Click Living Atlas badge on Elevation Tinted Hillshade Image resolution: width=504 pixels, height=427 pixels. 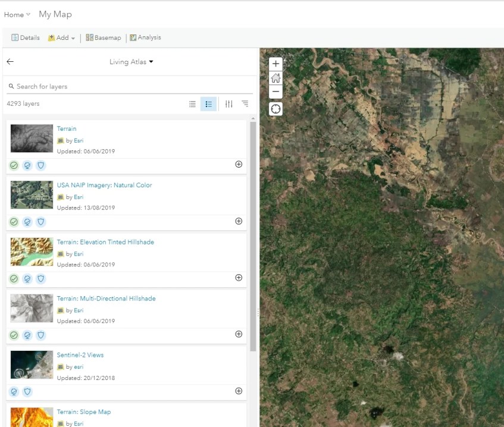27,278
